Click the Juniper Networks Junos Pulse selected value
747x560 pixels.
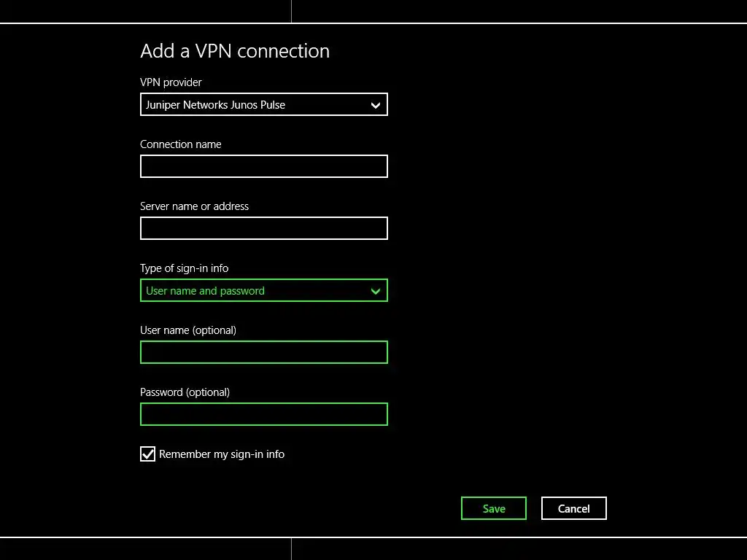coord(216,105)
